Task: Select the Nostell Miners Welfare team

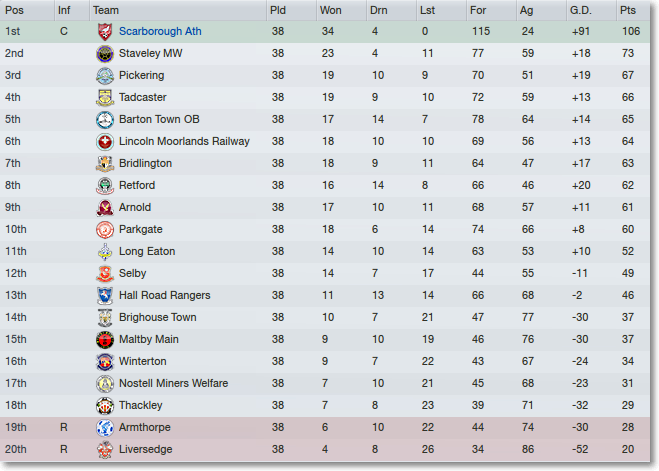Action: (x=174, y=383)
